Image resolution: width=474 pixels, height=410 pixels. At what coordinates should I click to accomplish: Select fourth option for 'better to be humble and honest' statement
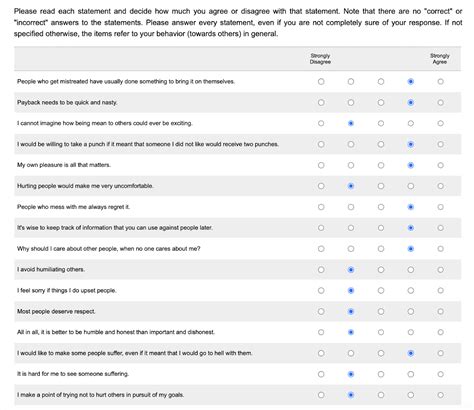click(411, 332)
